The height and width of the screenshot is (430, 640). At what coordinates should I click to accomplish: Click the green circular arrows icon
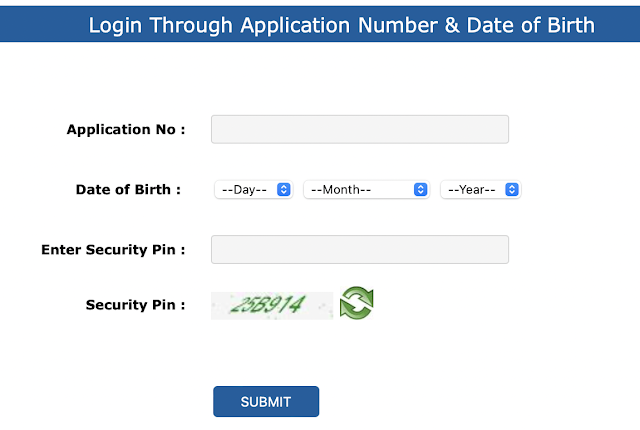(x=356, y=303)
